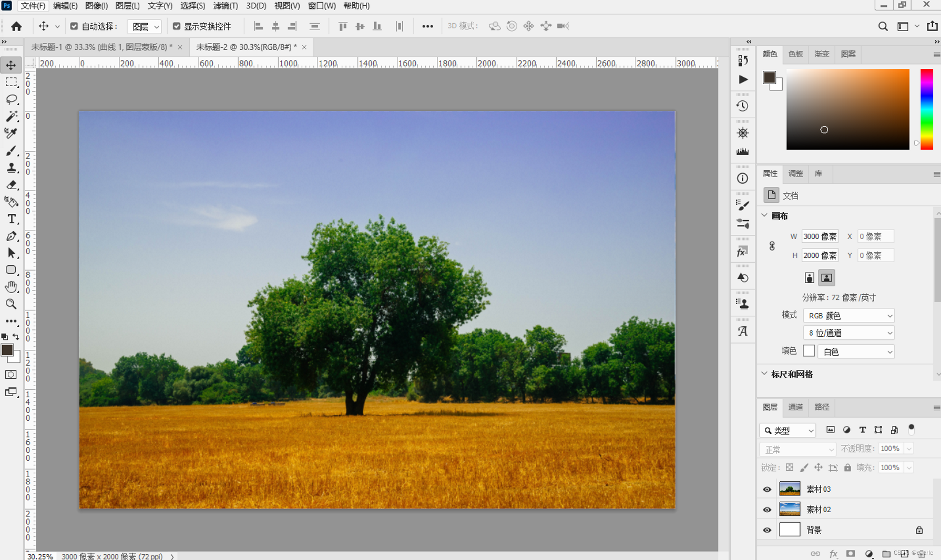Select the Rectangle shape tool
The image size is (941, 560).
click(x=11, y=270)
